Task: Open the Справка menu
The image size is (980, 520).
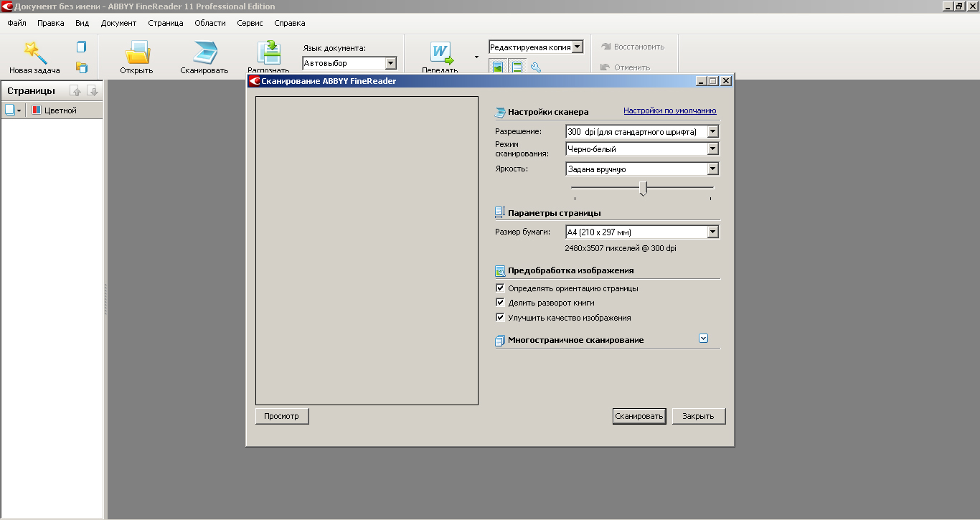Action: (290, 23)
